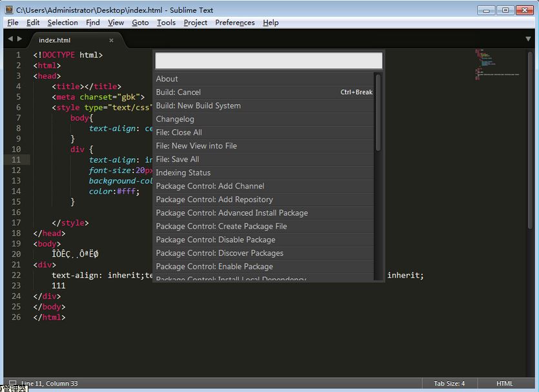Click line number 1 in gutter

18,55
